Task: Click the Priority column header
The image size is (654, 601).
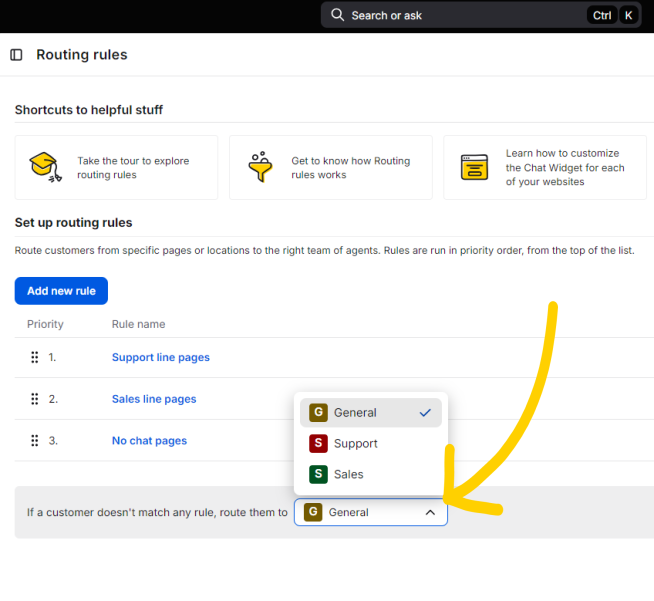Action: coord(45,324)
